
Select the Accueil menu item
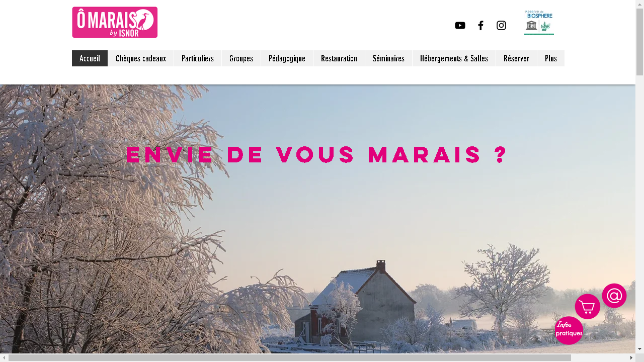pos(90,58)
